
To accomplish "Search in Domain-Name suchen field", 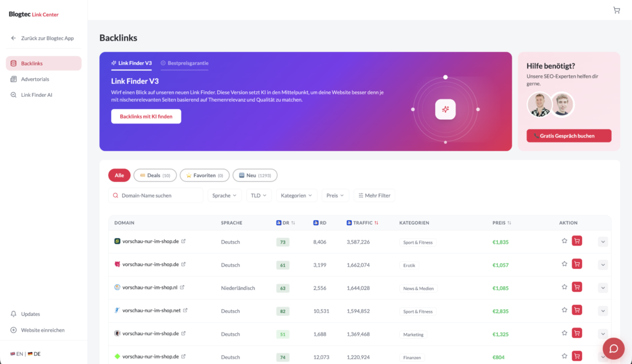I will [x=156, y=196].
